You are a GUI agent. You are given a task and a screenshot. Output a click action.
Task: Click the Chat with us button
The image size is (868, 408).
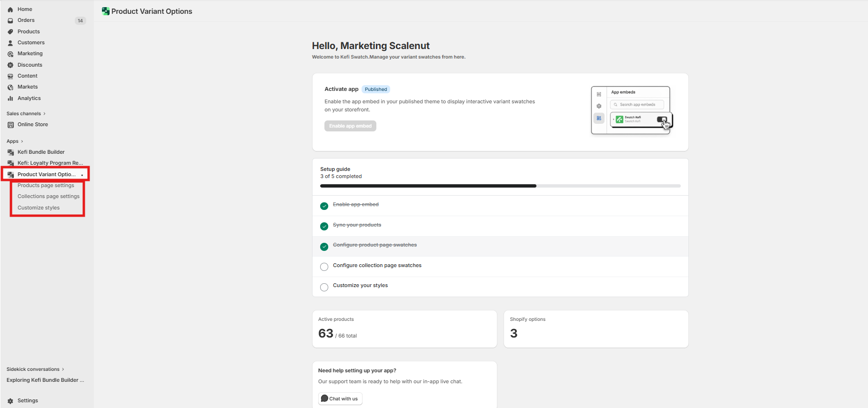[340, 398]
